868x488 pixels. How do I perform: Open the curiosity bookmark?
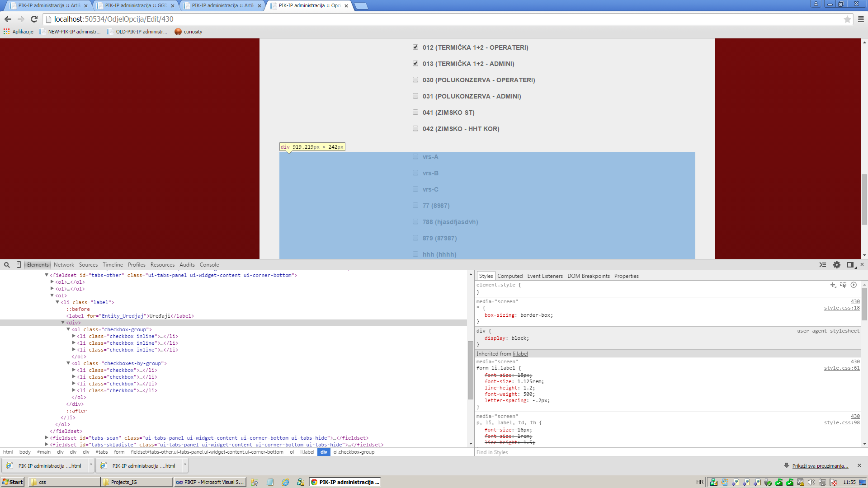click(x=189, y=32)
